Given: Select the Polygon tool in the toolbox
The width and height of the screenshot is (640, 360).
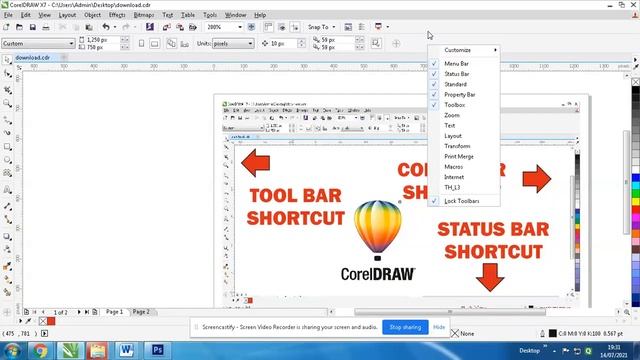Looking at the screenshot, I should 7,173.
